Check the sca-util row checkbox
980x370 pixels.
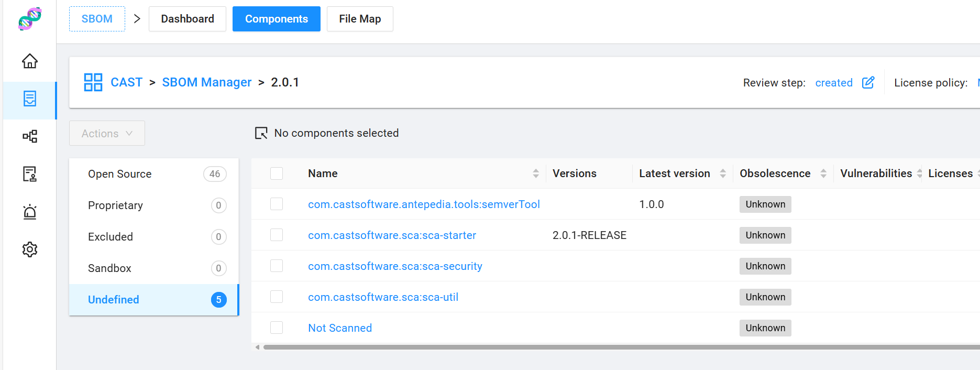[x=277, y=297]
